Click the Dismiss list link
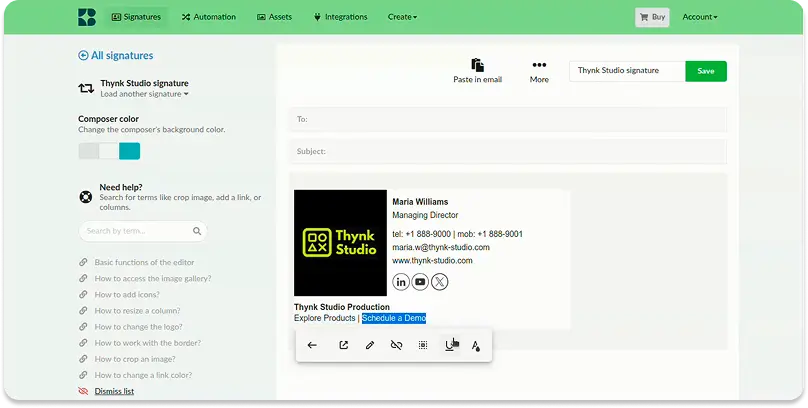Image resolution: width=808 pixels, height=408 pixels. click(114, 392)
